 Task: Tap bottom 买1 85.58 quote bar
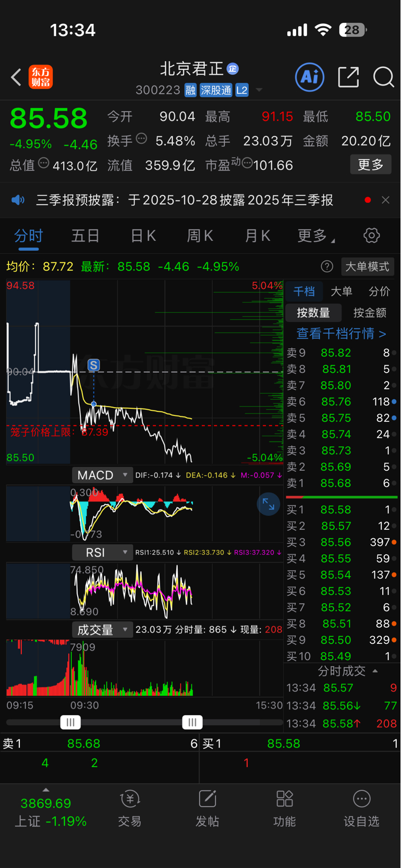(x=300, y=743)
